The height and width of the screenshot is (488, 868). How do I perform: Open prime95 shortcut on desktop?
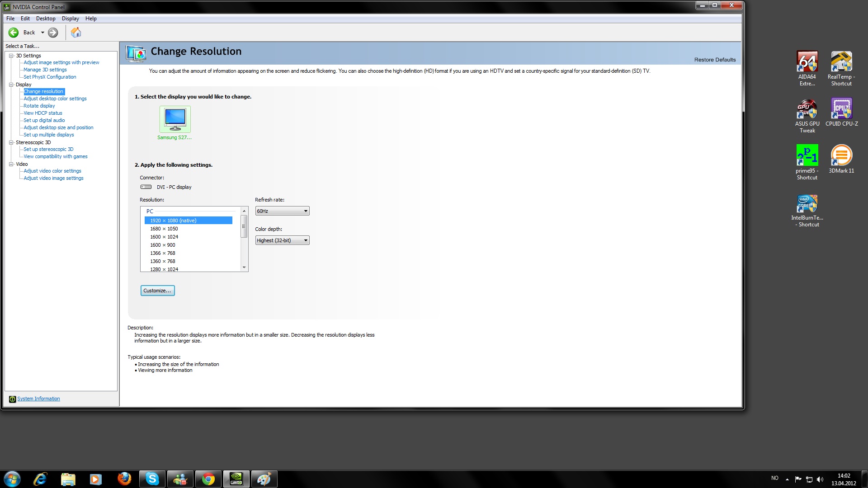coord(807,163)
